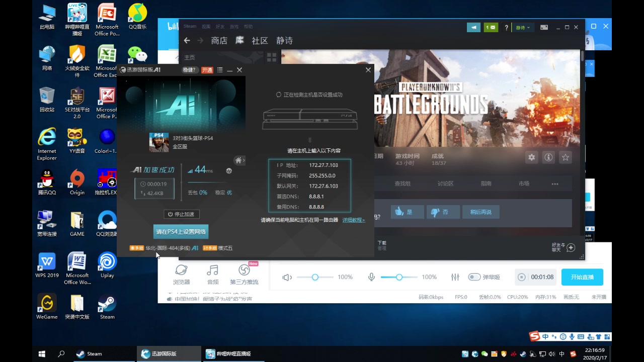Screen dimensions: 644x362
Task: Click the taskbar search magnifier icon
Action: (x=61, y=353)
